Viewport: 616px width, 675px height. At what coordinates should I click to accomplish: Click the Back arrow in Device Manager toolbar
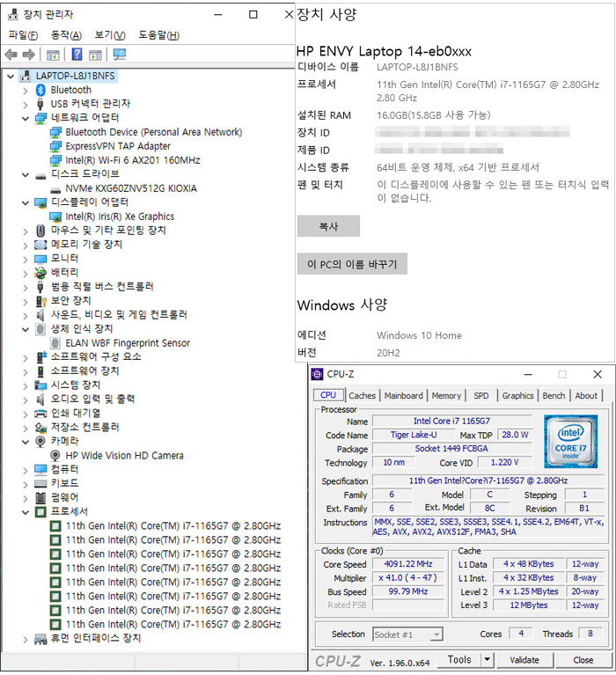tap(11, 55)
